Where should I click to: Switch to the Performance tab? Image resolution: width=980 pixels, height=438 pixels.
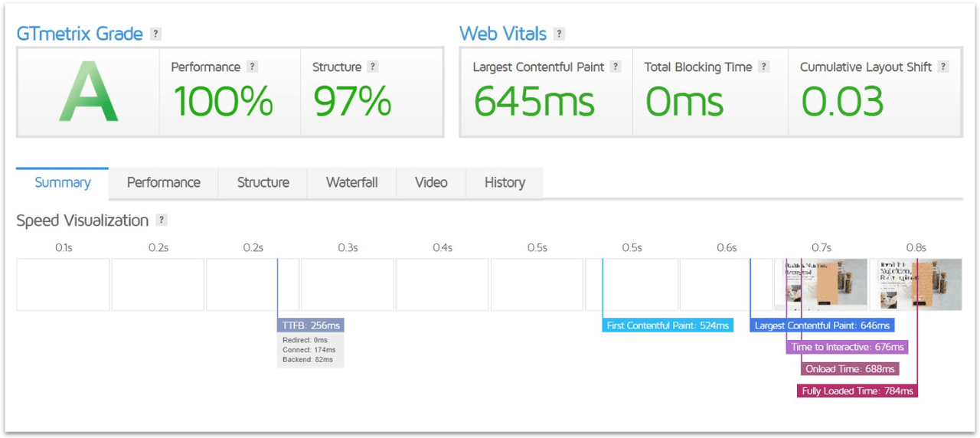164,183
